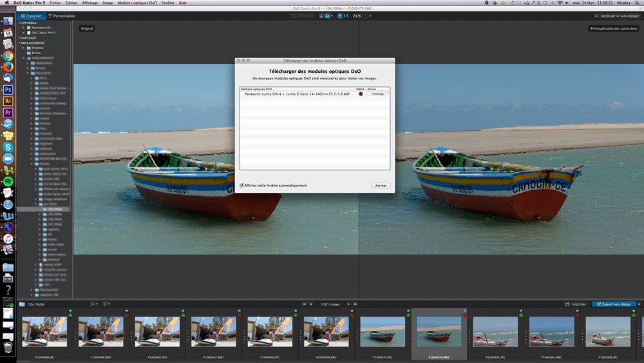Select thumbnail P1040467.JPG
Viewport: 644px width, 363px height.
coord(157,332)
